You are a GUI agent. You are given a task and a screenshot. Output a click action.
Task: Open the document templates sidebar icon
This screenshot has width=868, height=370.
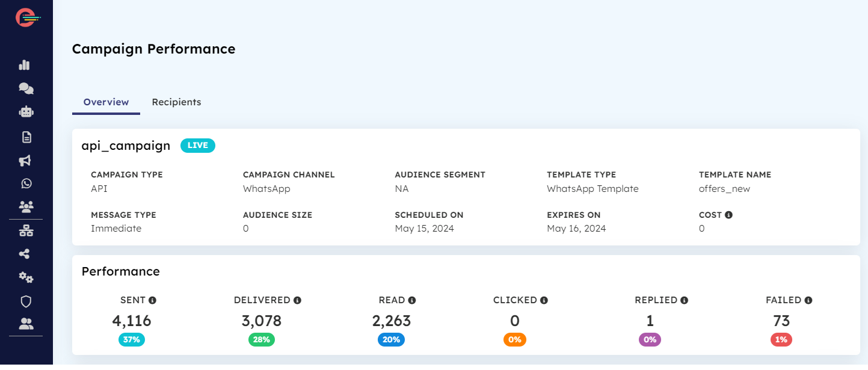click(26, 137)
